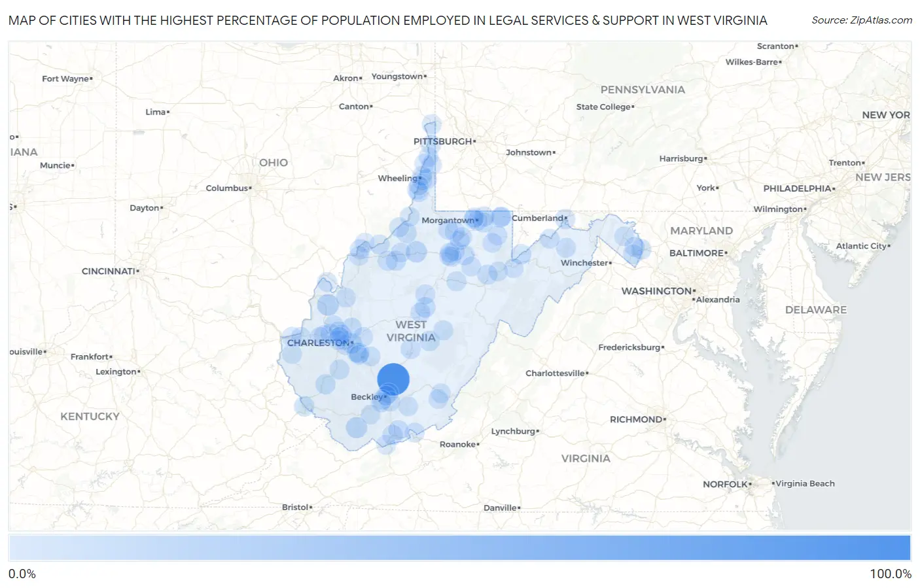The width and height of the screenshot is (920, 588).
Task: Click the MARYLAND state label
Action: coord(701,231)
